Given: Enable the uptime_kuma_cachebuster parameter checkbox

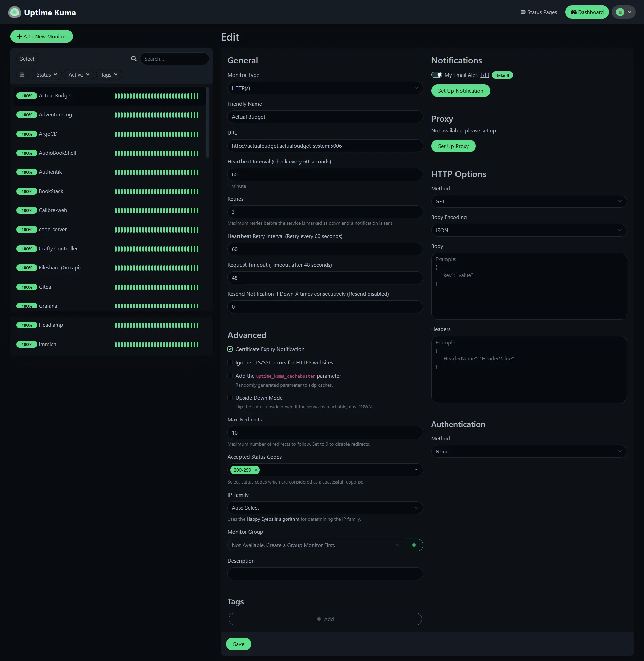Looking at the screenshot, I should pyautogui.click(x=230, y=376).
